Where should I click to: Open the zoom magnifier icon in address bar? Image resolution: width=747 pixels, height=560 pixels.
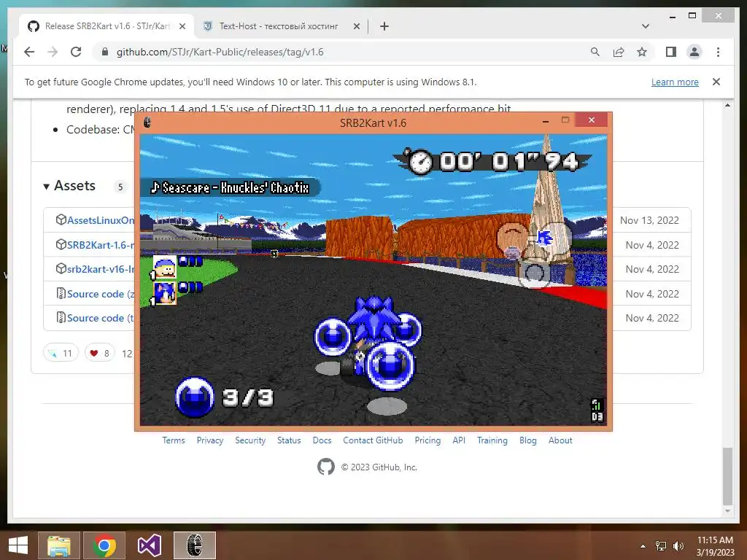[595, 52]
